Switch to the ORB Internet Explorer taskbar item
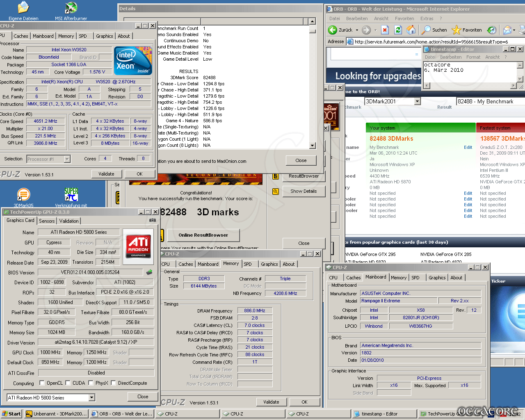This screenshot has width=525, height=420. [x=122, y=414]
